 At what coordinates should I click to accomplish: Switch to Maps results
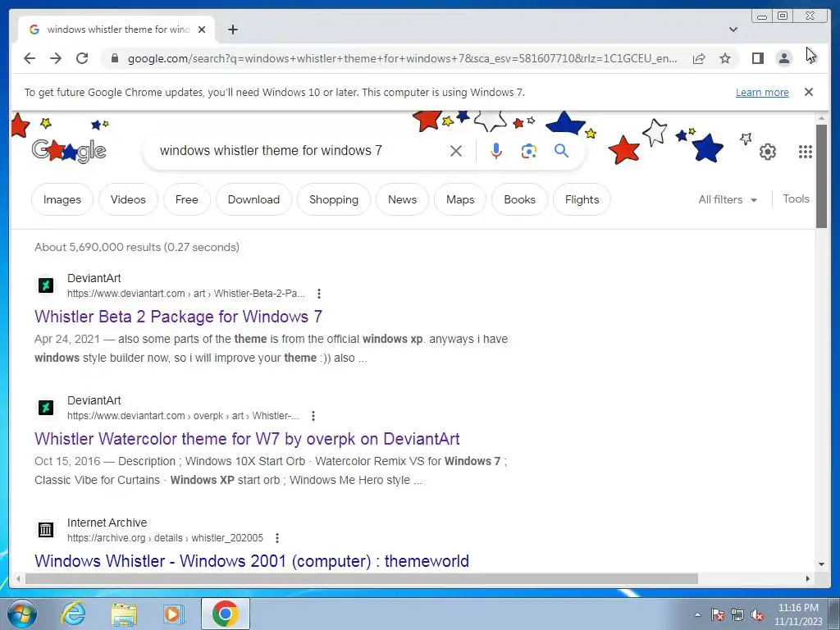[x=460, y=199]
